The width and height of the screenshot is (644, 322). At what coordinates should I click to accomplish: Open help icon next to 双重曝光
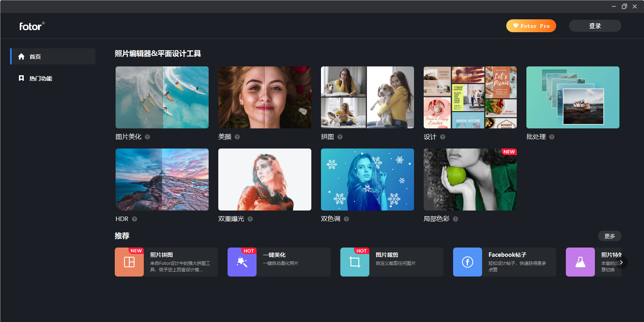click(250, 219)
